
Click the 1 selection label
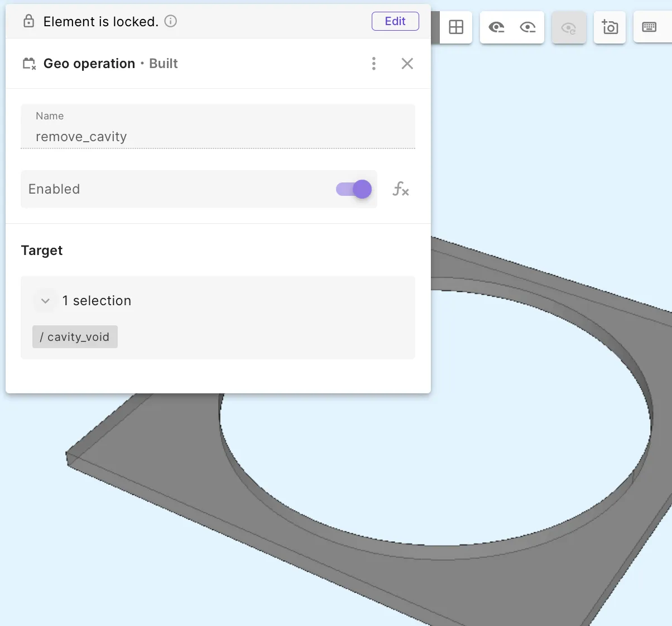tap(97, 301)
